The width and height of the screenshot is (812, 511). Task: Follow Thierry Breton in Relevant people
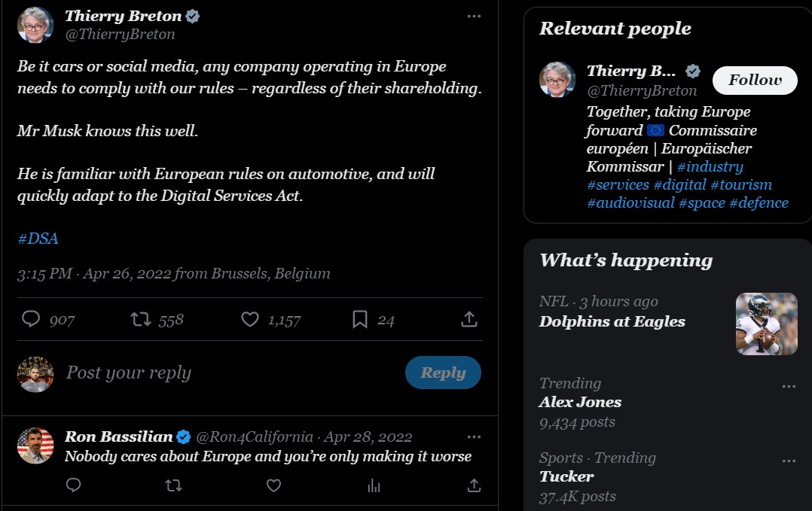coord(755,81)
